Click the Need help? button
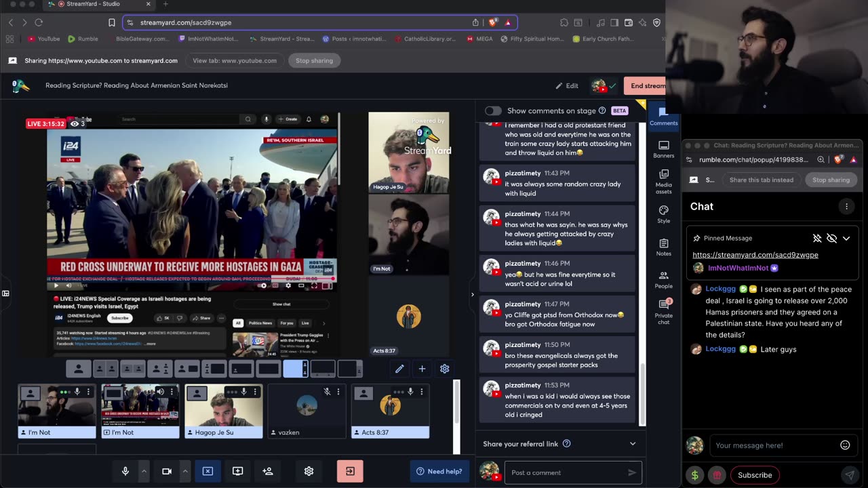 click(439, 471)
